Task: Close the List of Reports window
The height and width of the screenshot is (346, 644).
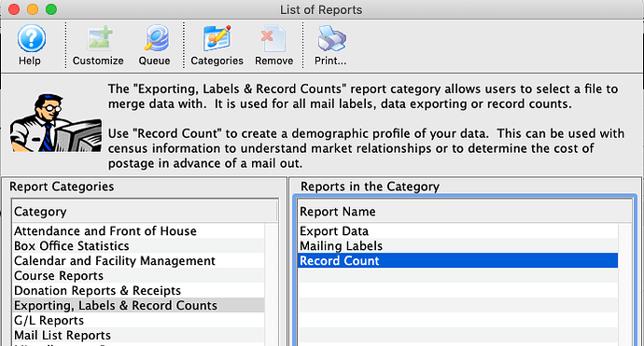Action: point(14,9)
